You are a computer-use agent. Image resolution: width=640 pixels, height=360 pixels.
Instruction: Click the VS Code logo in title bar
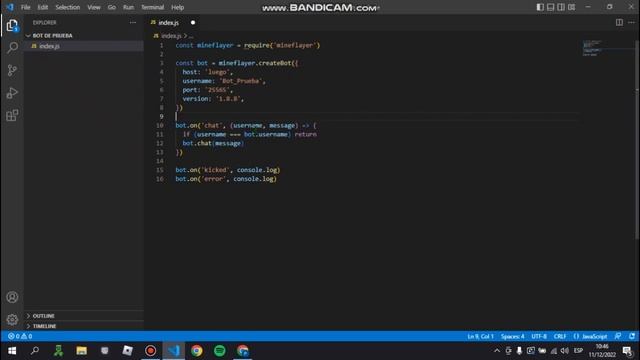coord(10,7)
